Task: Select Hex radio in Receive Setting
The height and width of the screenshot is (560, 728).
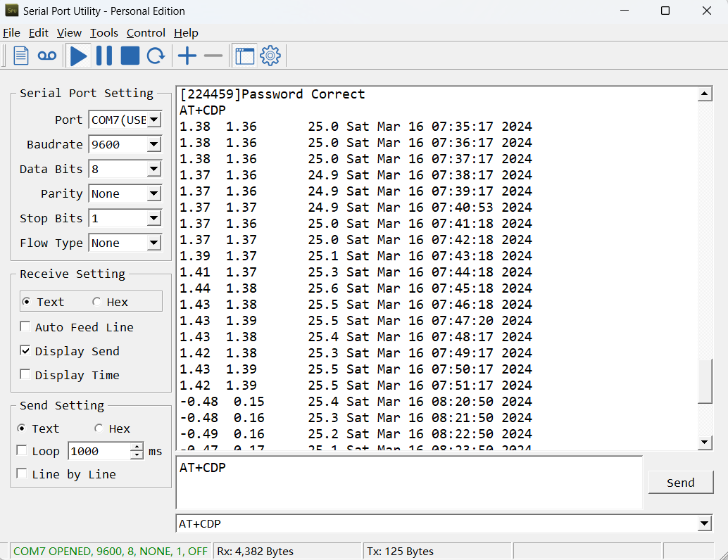Action: coord(96,302)
